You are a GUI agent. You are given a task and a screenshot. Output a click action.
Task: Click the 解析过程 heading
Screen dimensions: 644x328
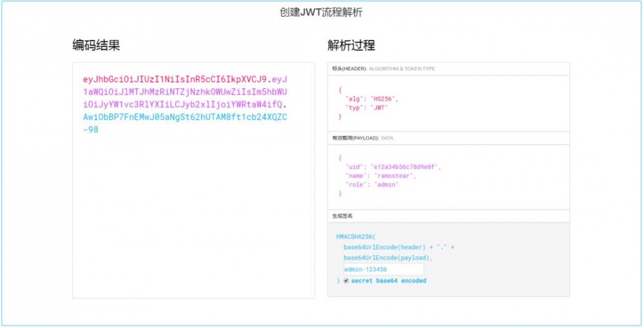point(351,45)
